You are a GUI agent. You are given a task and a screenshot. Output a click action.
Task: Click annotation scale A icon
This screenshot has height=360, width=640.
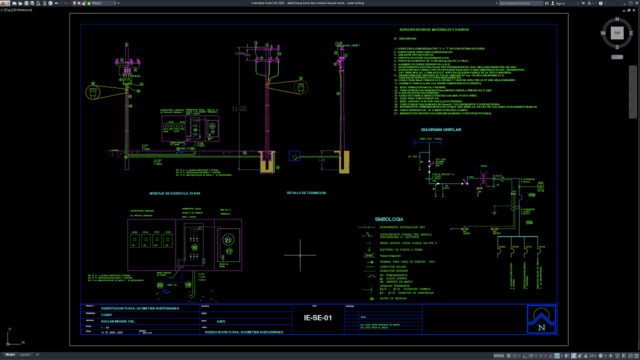(586, 356)
